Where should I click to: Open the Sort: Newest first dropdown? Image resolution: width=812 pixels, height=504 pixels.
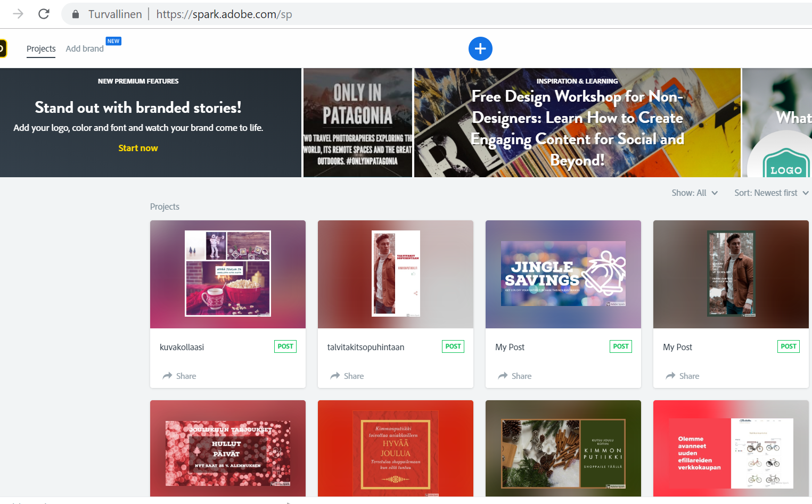[x=771, y=193]
